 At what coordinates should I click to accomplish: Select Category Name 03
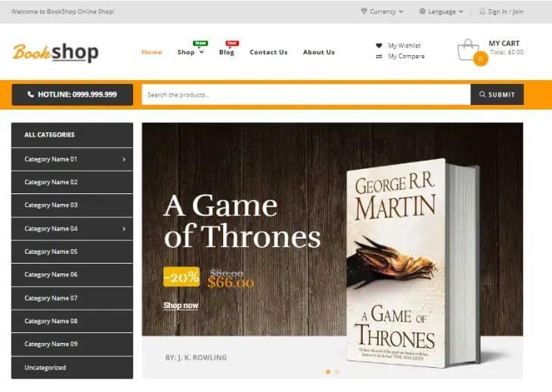pyautogui.click(x=72, y=205)
